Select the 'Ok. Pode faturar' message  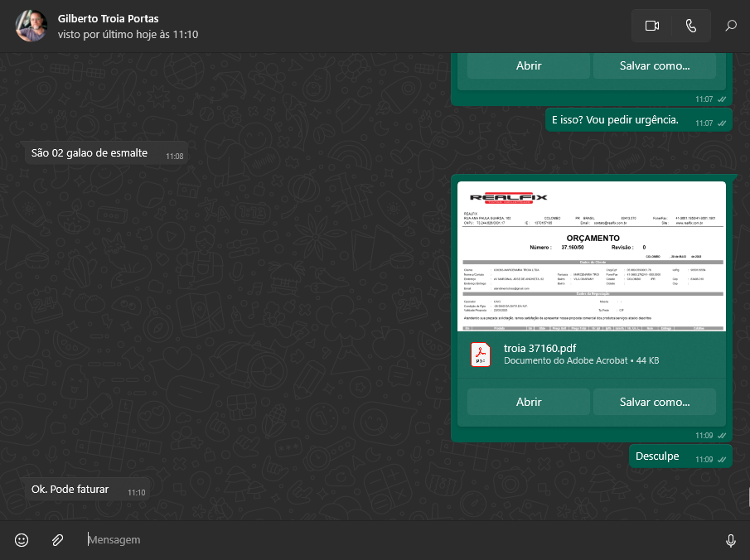[x=70, y=490]
